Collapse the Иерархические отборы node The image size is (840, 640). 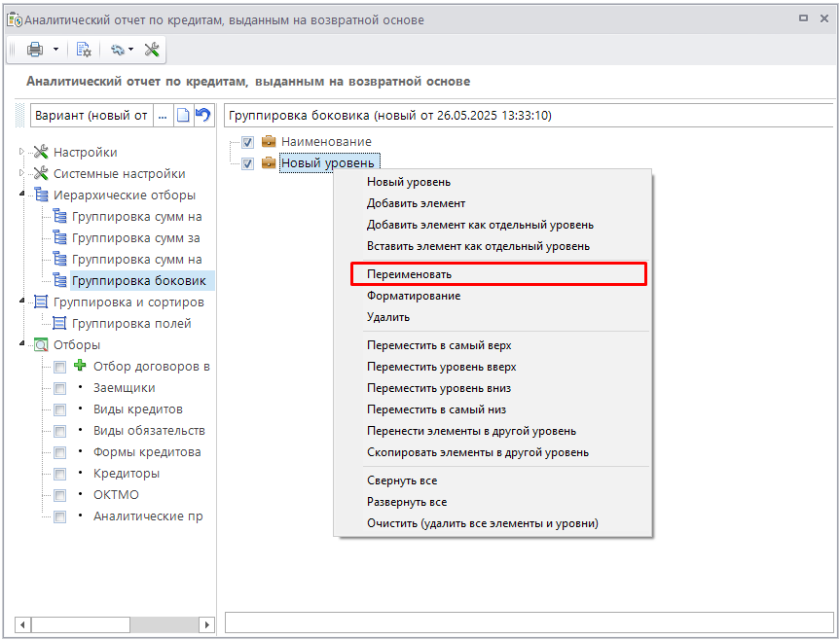click(22, 195)
